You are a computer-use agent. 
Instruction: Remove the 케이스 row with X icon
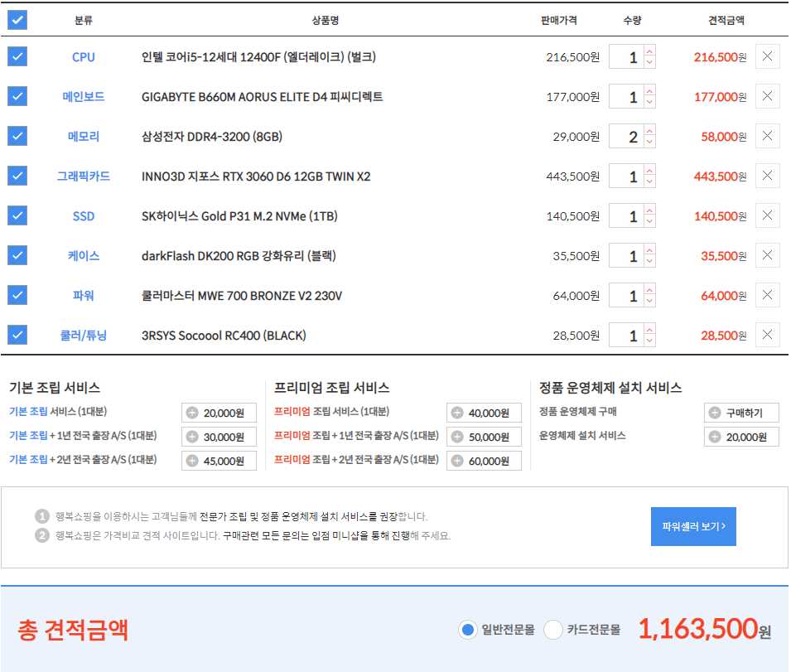click(767, 256)
